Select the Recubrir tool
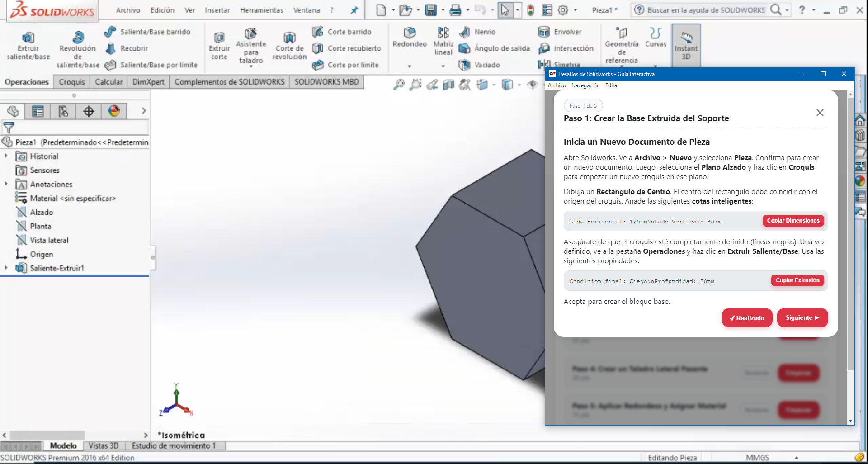 (x=127, y=48)
